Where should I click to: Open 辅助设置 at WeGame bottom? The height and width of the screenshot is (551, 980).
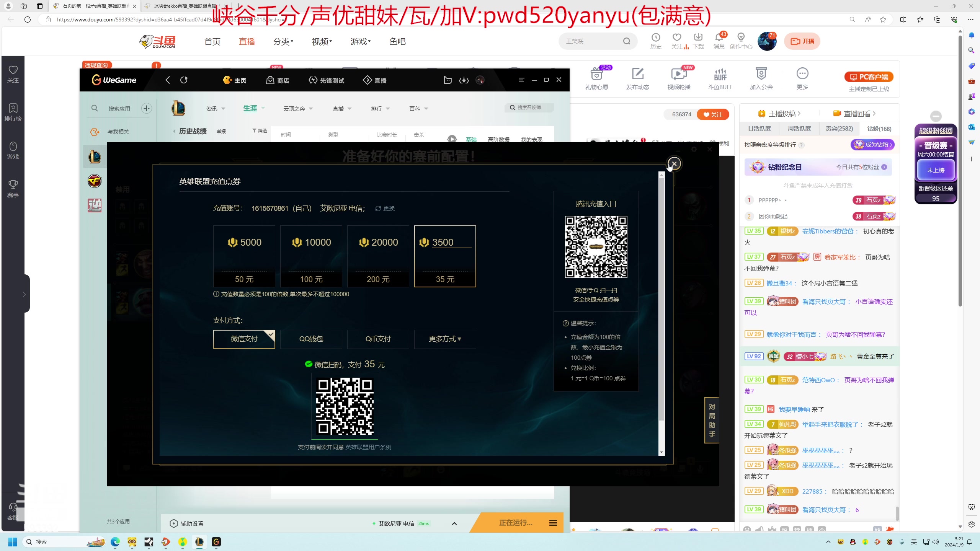[x=187, y=523]
